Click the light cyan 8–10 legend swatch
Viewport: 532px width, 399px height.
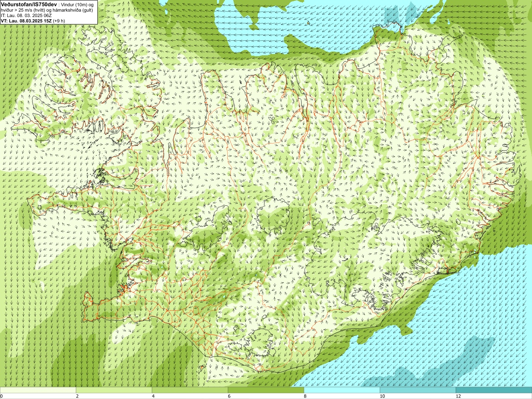pos(342,390)
